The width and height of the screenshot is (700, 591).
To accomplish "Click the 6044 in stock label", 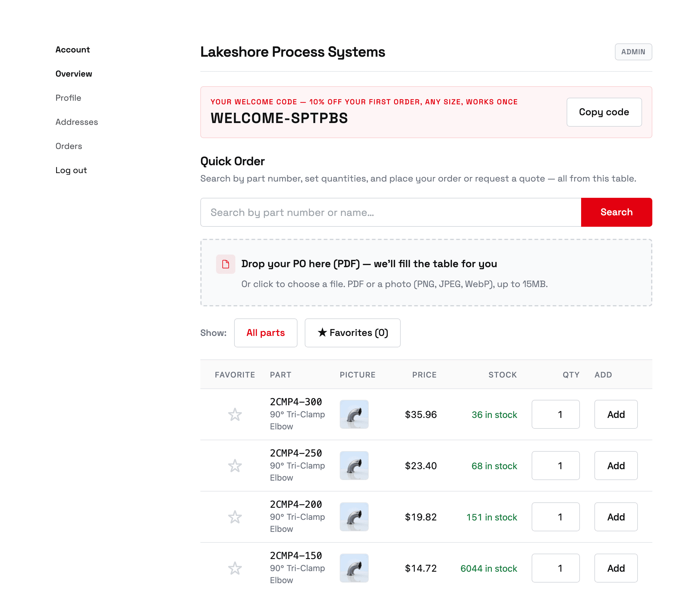I will point(489,569).
